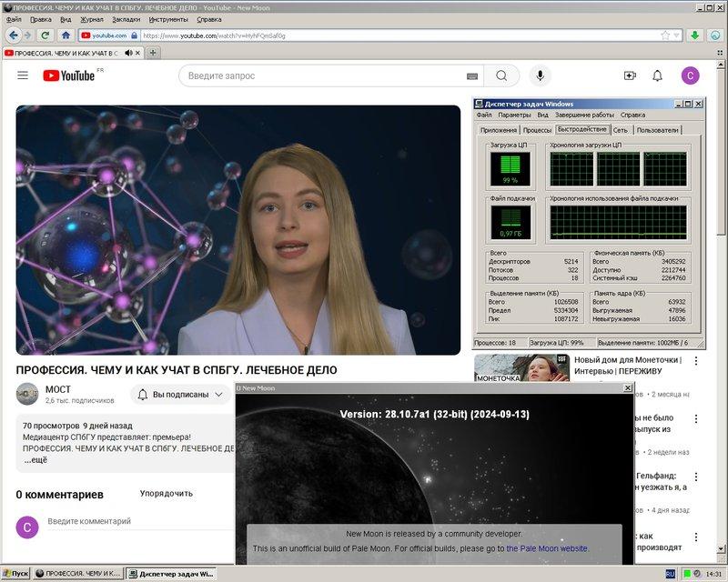Click the Загрузка ЦП 99% gauge
This screenshot has height=582, width=728.
[510, 169]
